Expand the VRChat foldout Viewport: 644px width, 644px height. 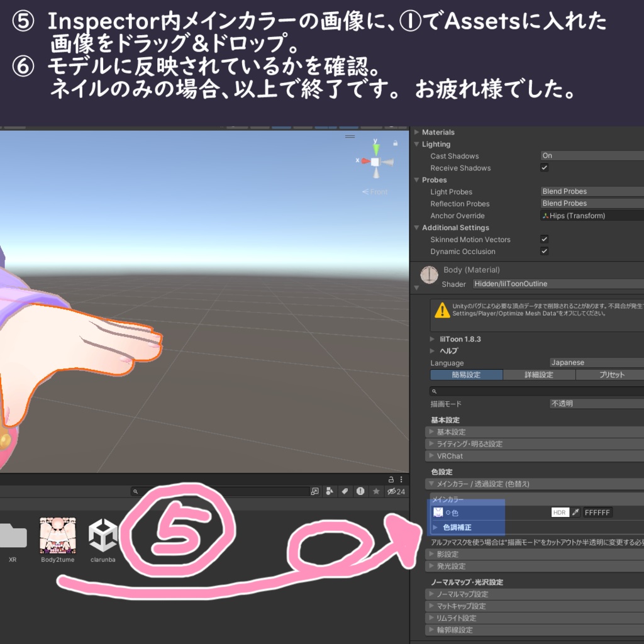click(535, 456)
